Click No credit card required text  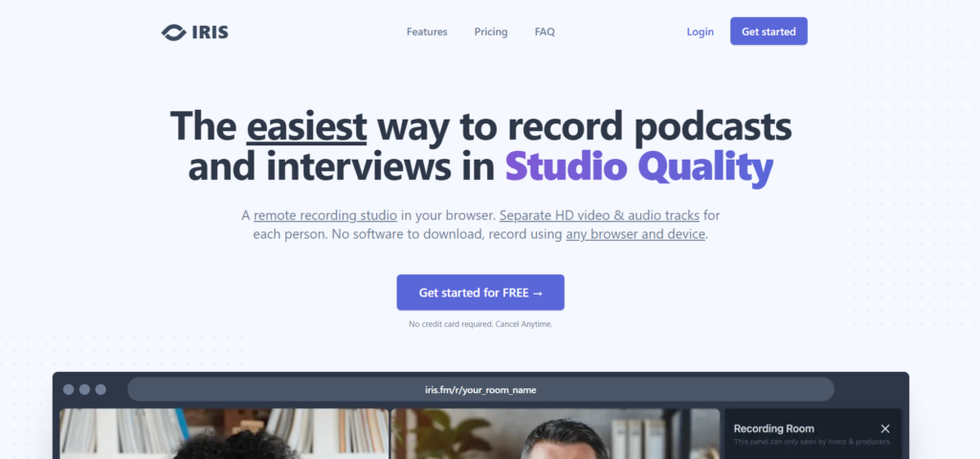pos(450,324)
